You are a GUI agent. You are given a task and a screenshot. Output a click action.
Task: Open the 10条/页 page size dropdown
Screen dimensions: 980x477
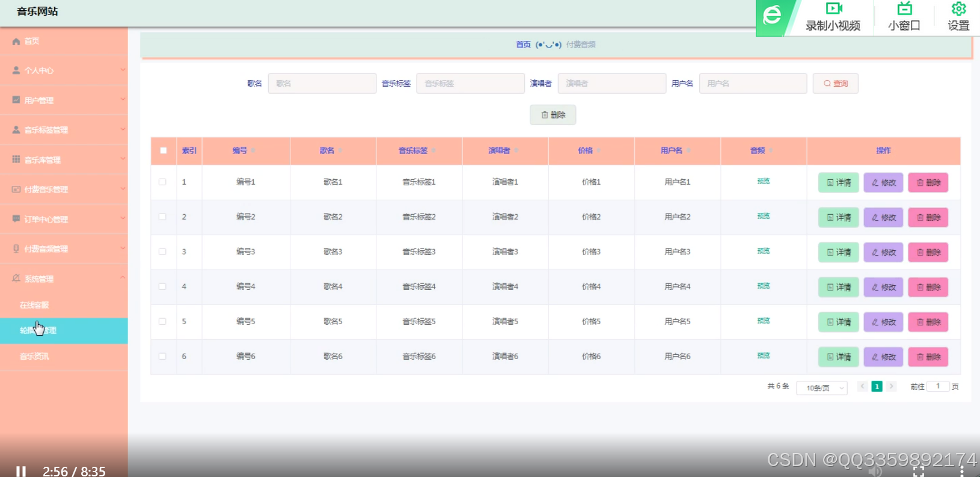pyautogui.click(x=822, y=388)
